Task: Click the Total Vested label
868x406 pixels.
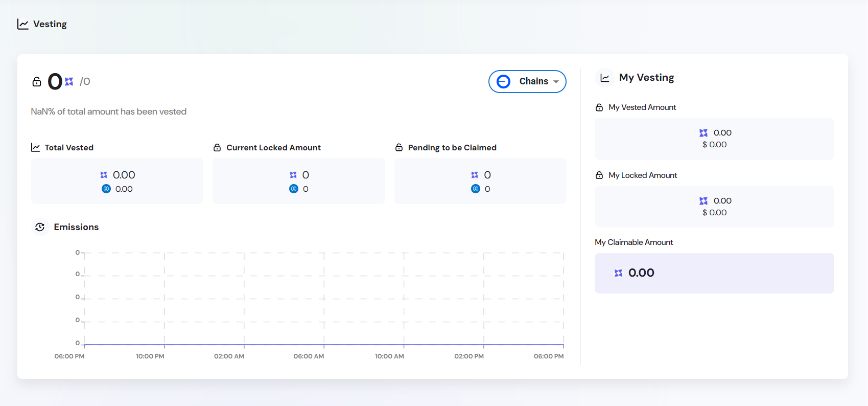Action: (x=69, y=147)
